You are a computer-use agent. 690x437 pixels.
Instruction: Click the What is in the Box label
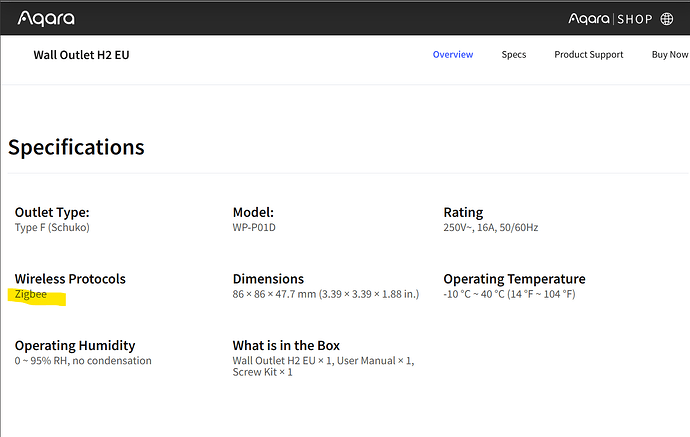click(x=286, y=345)
